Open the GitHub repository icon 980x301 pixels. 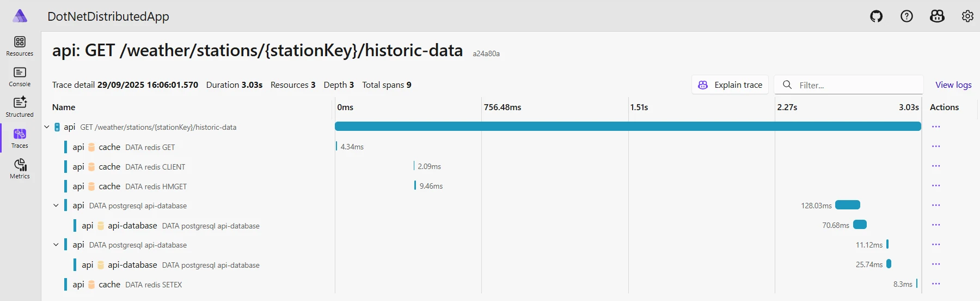pos(876,16)
